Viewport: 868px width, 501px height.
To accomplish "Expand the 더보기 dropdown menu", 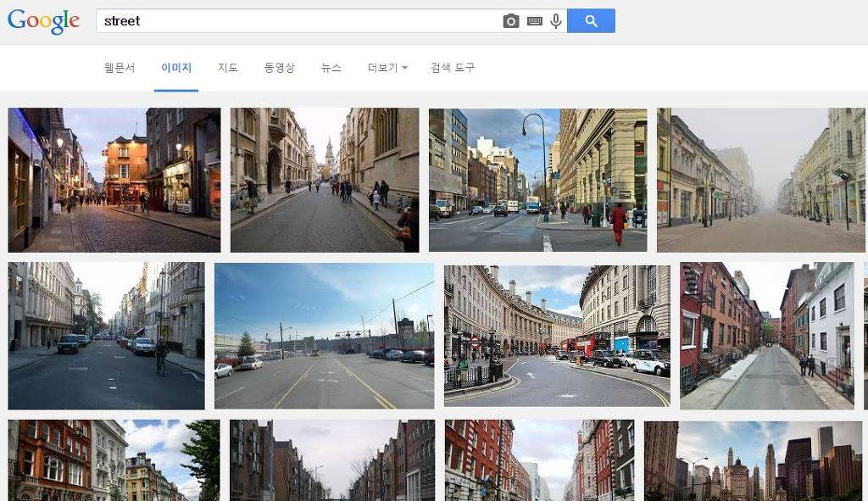I will point(387,68).
